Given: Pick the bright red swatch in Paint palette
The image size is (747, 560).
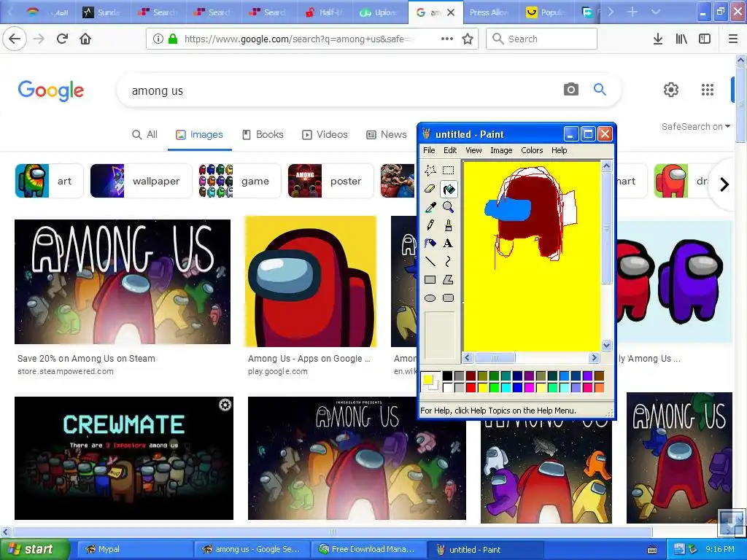Looking at the screenshot, I should [x=471, y=388].
